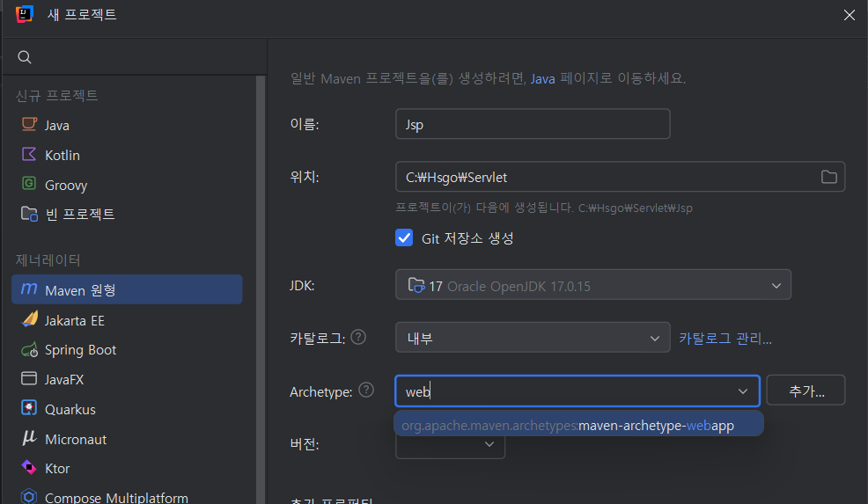
Task: Click the project type search field
Action: [135, 57]
